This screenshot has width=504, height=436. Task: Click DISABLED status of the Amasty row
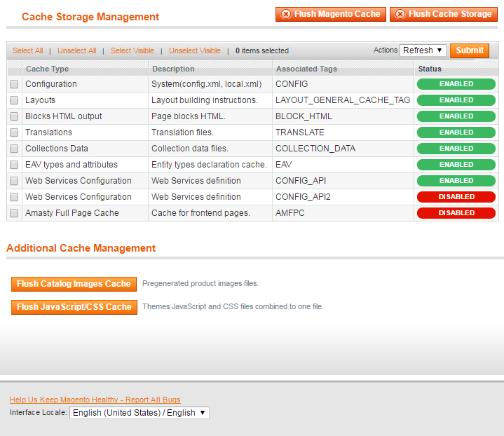click(456, 213)
